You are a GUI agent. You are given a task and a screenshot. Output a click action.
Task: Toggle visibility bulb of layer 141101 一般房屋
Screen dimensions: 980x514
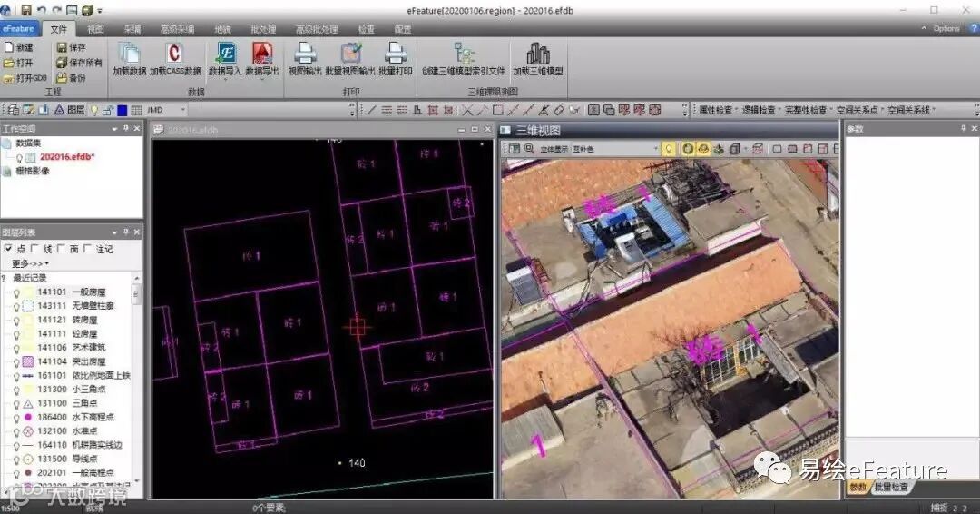pyautogui.click(x=16, y=292)
